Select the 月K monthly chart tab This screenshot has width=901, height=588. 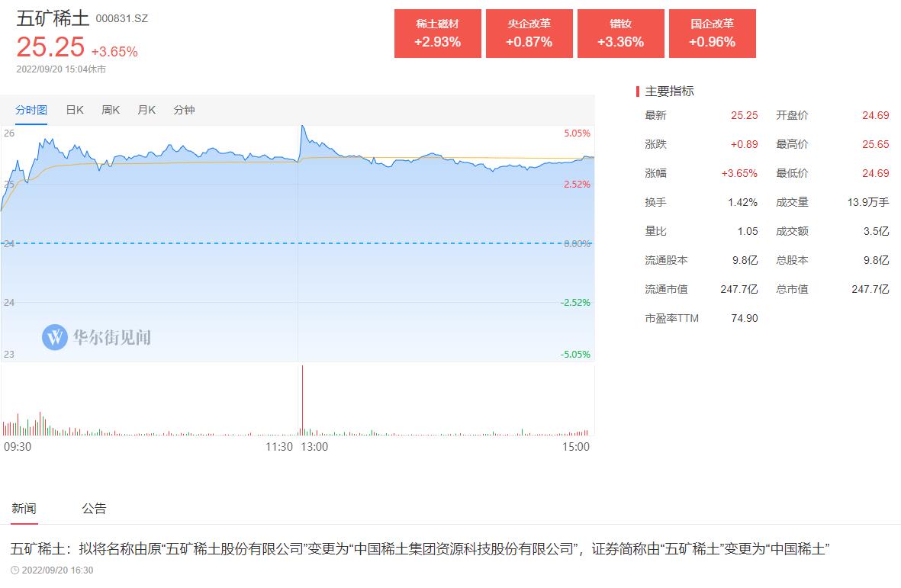pyautogui.click(x=146, y=110)
